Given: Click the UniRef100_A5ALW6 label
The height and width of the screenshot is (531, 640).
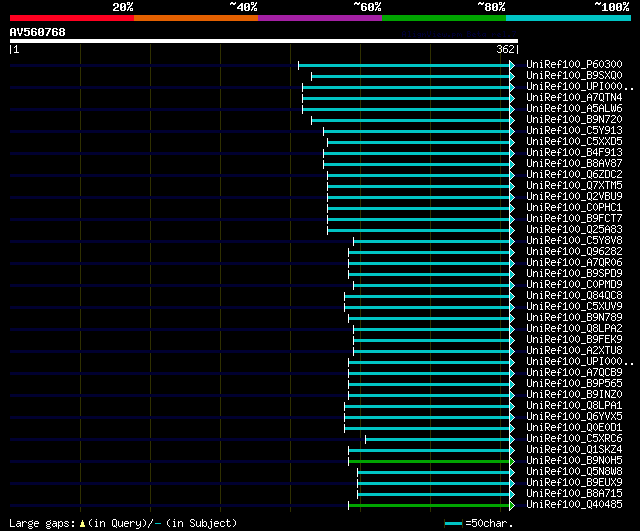Looking at the screenshot, I should [574, 109].
